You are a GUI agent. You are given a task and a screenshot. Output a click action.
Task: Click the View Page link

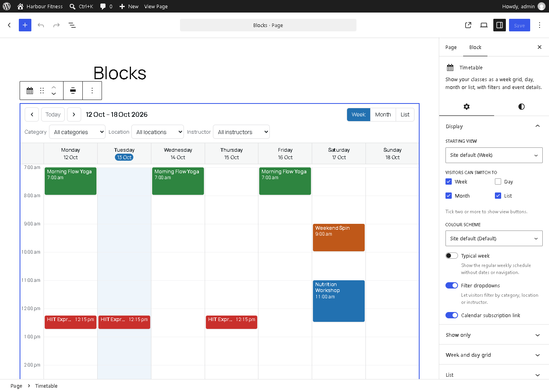coord(156,6)
